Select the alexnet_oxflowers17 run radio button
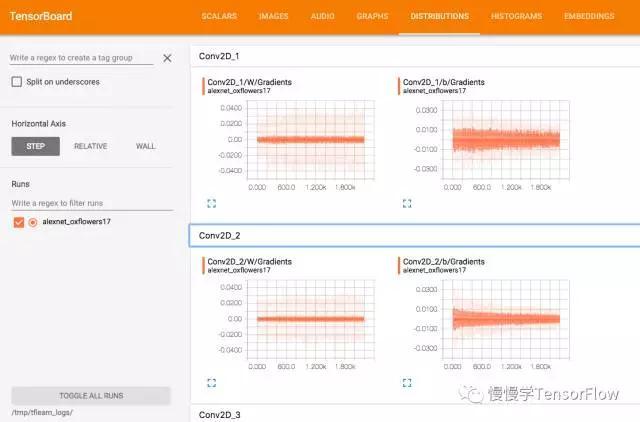The height and width of the screenshot is (422, 640). 33,222
